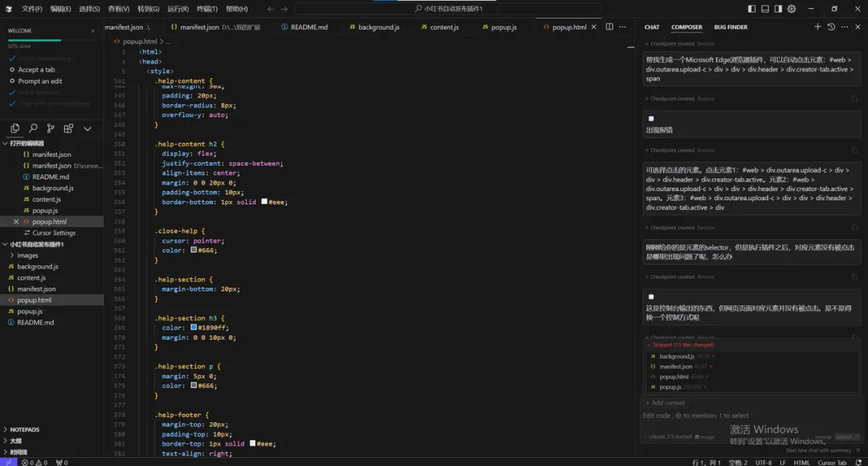Open the Extensions view icon
Image resolution: width=868 pixels, height=466 pixels.
[x=68, y=129]
